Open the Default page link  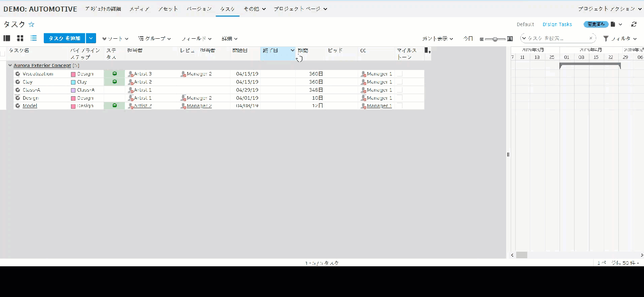(525, 24)
